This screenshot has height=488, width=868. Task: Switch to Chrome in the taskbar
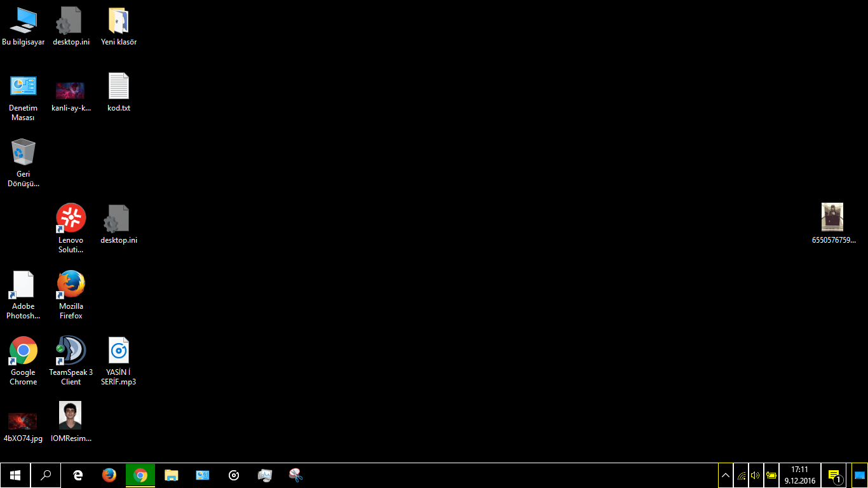(140, 475)
